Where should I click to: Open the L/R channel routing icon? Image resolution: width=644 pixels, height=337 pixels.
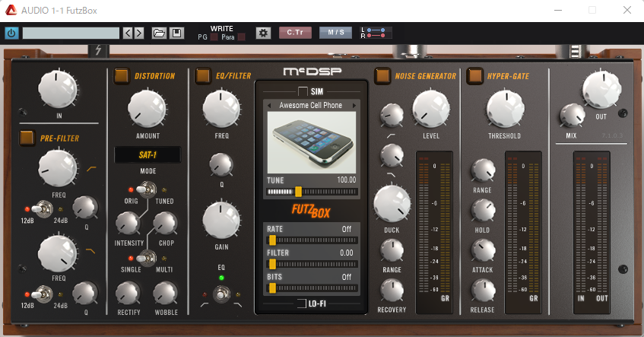376,33
